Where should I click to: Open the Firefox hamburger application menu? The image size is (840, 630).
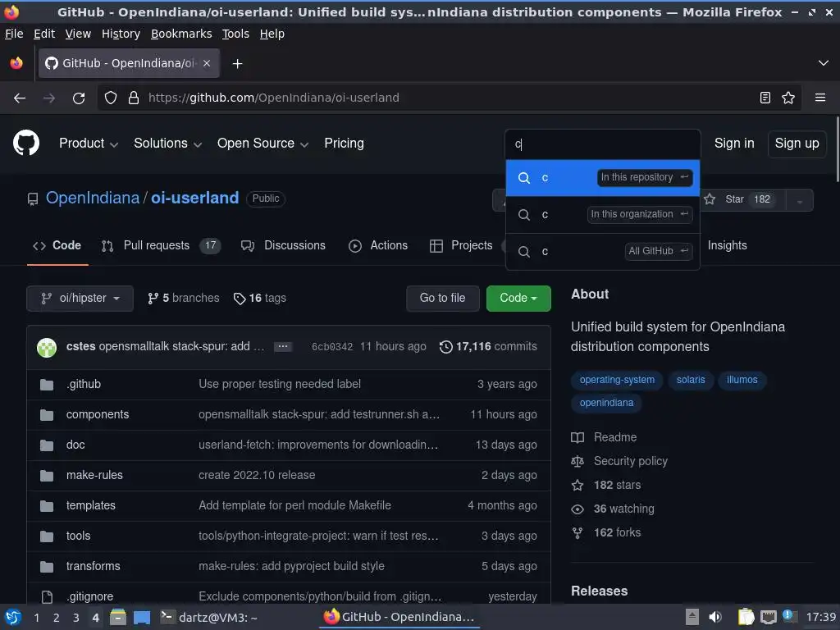(x=819, y=98)
